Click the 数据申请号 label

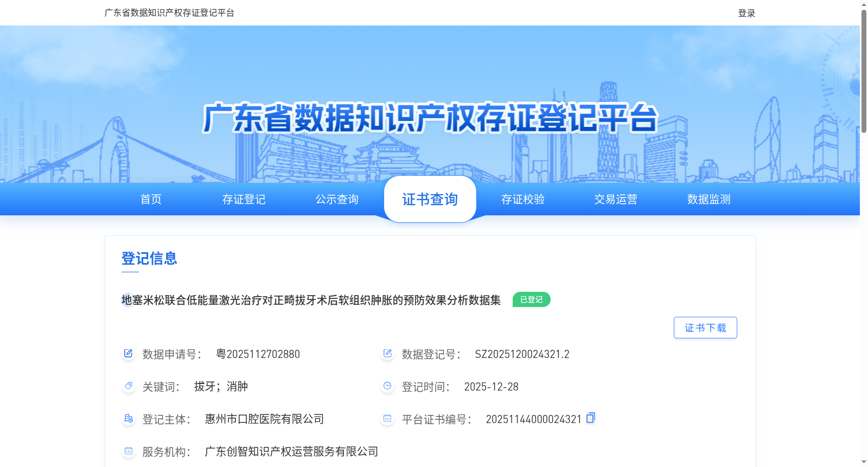pyautogui.click(x=171, y=354)
